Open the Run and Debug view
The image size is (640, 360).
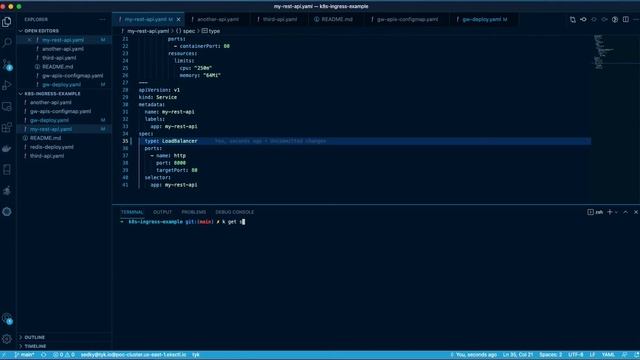[x=7, y=85]
